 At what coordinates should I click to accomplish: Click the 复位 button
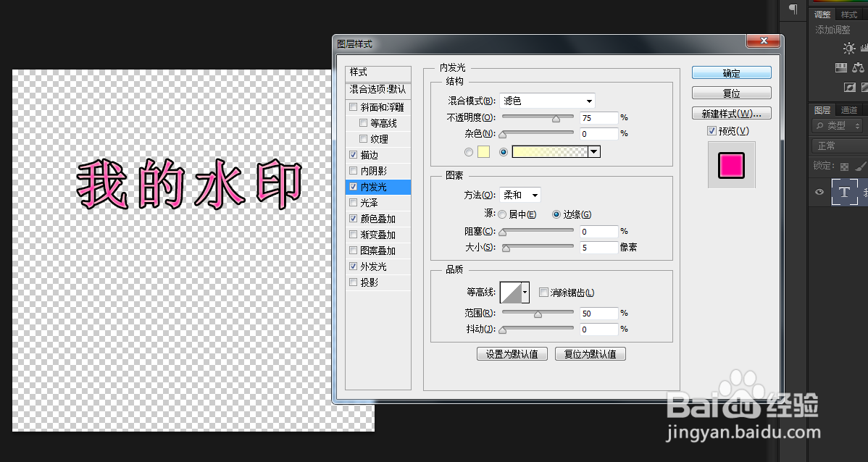point(731,93)
